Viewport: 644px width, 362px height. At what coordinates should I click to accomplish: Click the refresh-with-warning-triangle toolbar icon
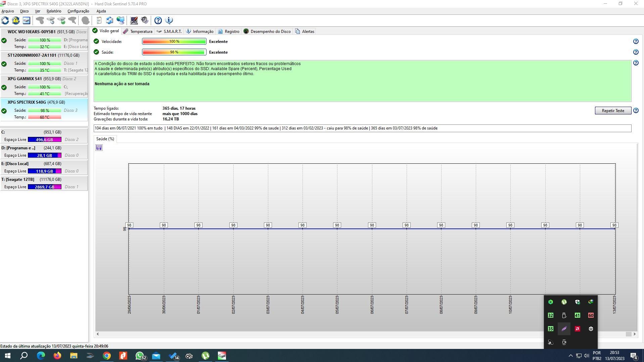[x=16, y=20]
